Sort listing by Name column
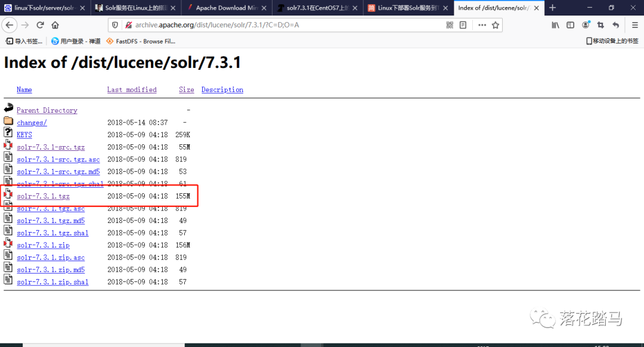The image size is (644, 347). click(24, 89)
